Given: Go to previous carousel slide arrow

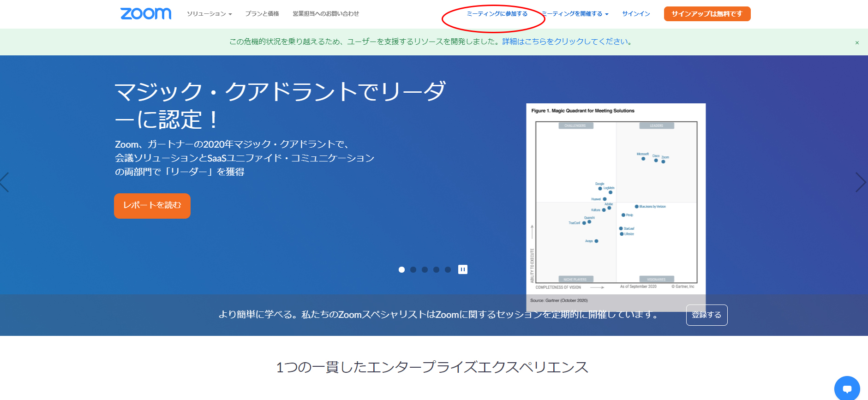Looking at the screenshot, I should click(5, 182).
